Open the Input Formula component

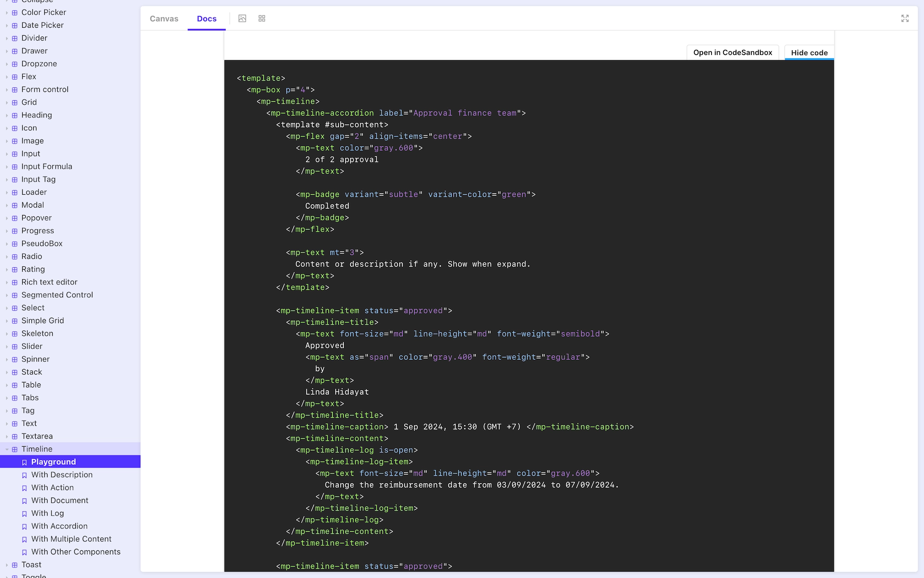click(47, 166)
